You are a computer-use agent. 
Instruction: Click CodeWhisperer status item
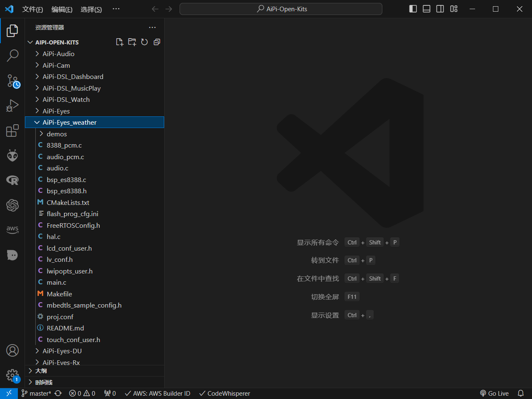pyautogui.click(x=225, y=393)
